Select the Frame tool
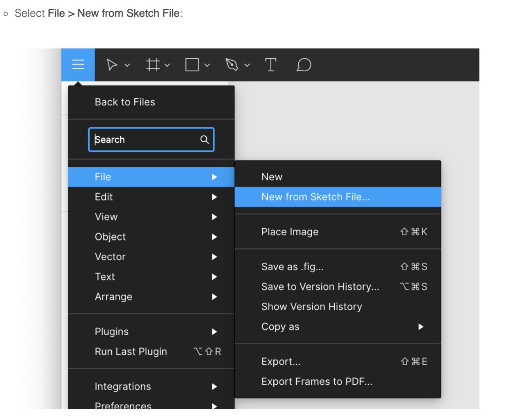The width and height of the screenshot is (507, 420). [x=153, y=65]
